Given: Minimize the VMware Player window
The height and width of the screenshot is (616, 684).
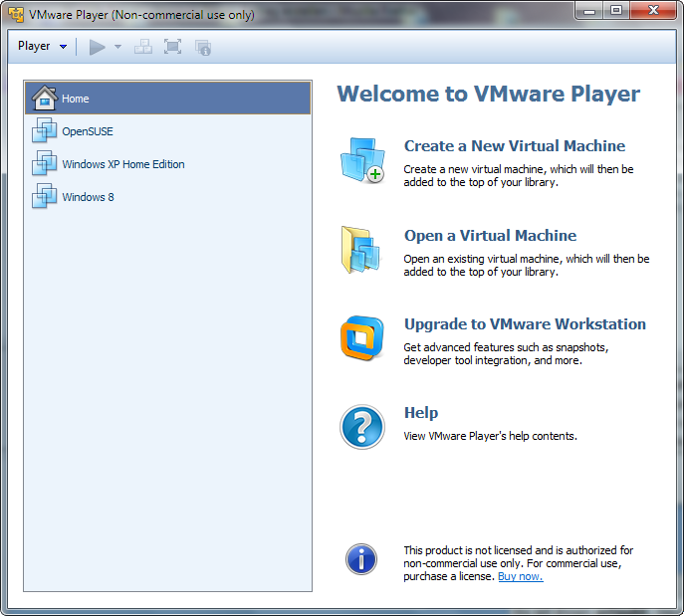Looking at the screenshot, I should tap(589, 11).
